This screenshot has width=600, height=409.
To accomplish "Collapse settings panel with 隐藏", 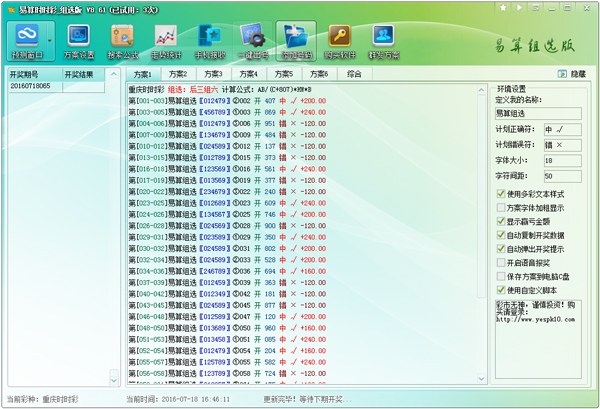I will pyautogui.click(x=573, y=74).
